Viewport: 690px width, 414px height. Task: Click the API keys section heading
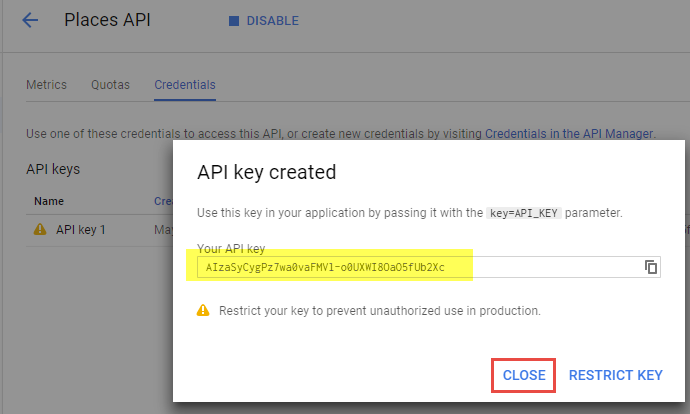pos(53,169)
